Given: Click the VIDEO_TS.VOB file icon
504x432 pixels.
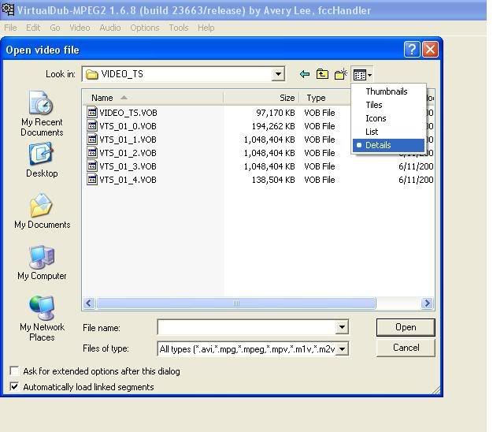Looking at the screenshot, I should pos(92,112).
